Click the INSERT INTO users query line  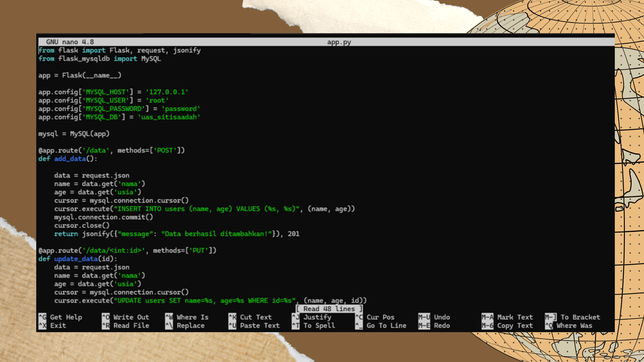coord(205,209)
